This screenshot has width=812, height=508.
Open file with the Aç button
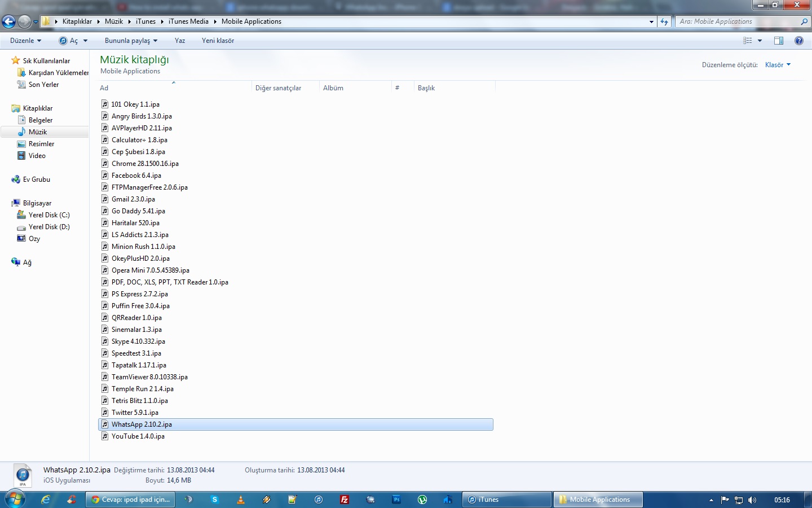click(69, 41)
